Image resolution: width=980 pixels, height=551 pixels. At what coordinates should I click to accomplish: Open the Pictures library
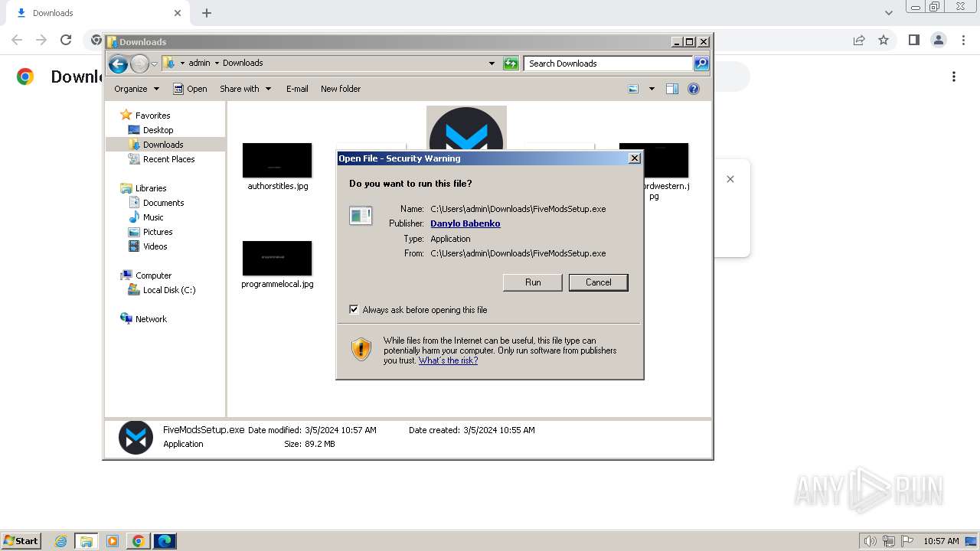[158, 232]
